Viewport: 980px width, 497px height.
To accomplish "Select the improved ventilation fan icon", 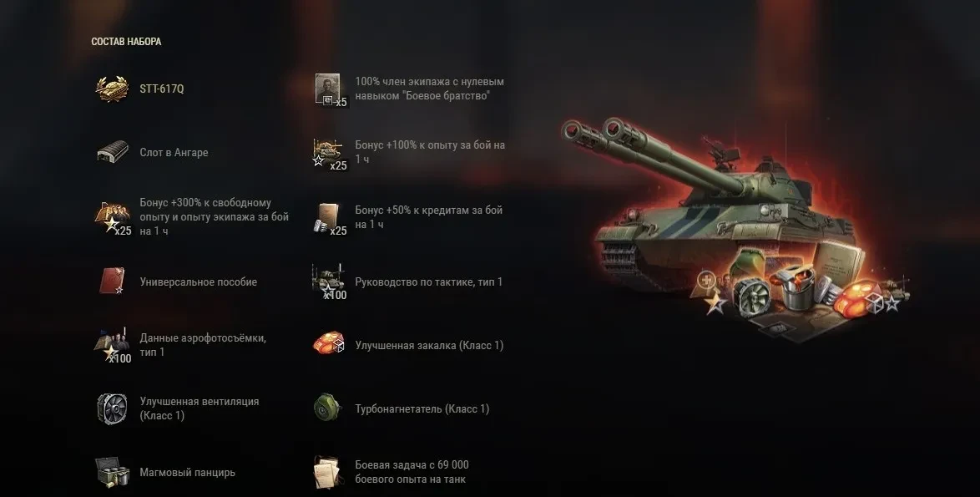I will 113,408.
